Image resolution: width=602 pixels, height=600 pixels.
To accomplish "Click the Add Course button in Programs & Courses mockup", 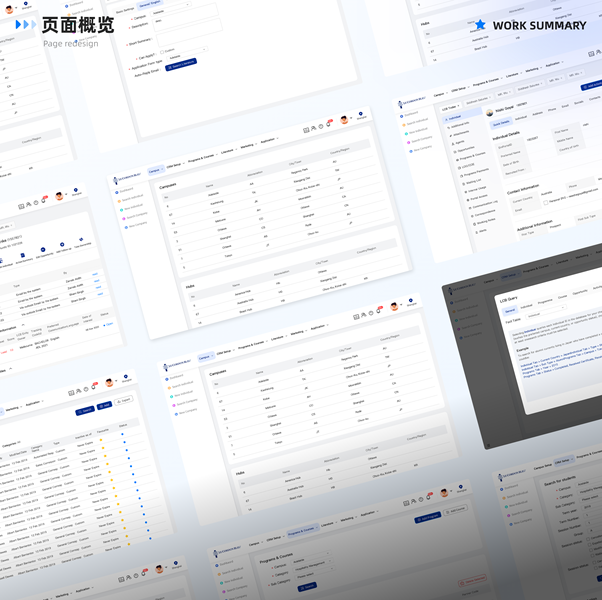I will [x=455, y=511].
